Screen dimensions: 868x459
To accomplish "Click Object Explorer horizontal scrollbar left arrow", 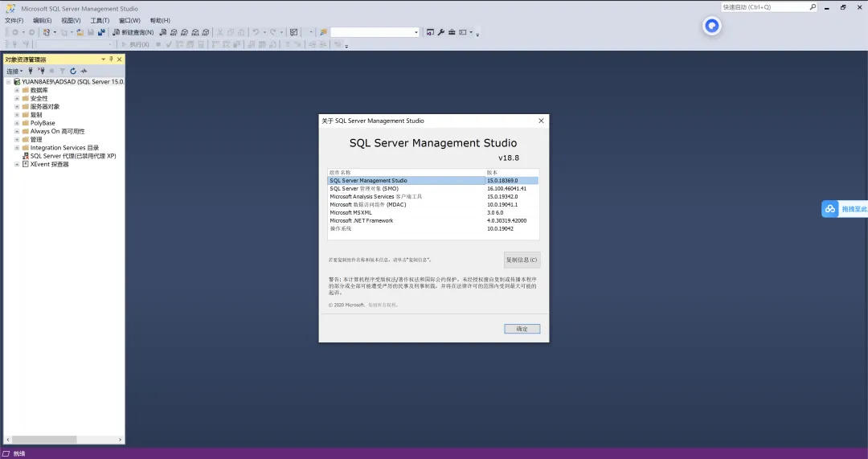I will point(8,440).
